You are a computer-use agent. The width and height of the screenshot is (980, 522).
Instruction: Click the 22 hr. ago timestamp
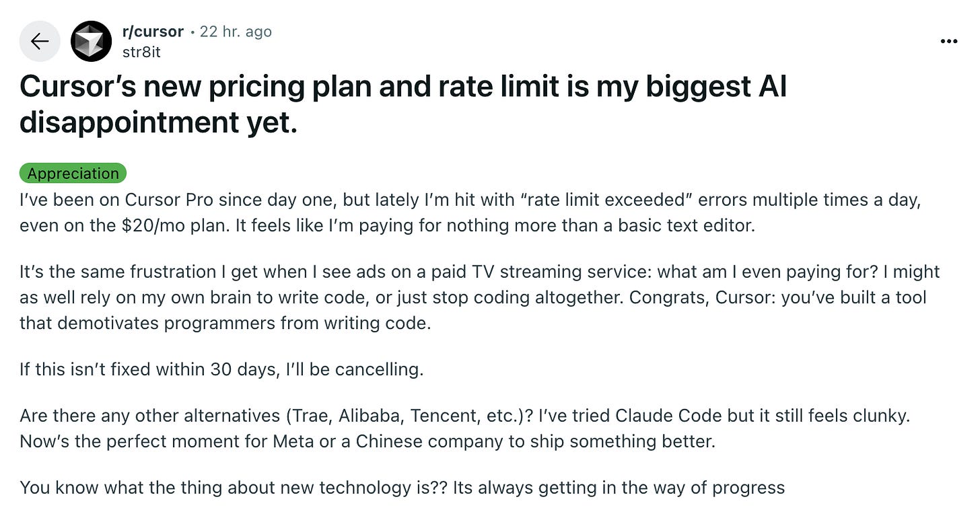tap(236, 31)
